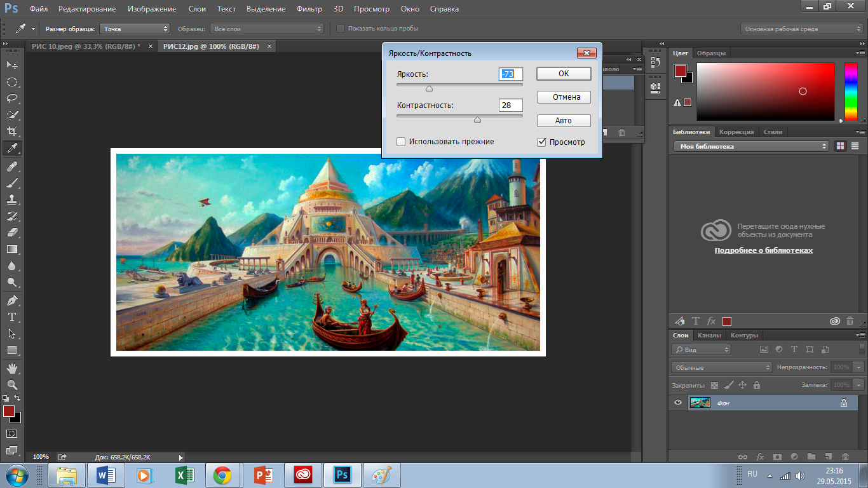Open 'Подробнее о библиотеках' link

(x=764, y=250)
